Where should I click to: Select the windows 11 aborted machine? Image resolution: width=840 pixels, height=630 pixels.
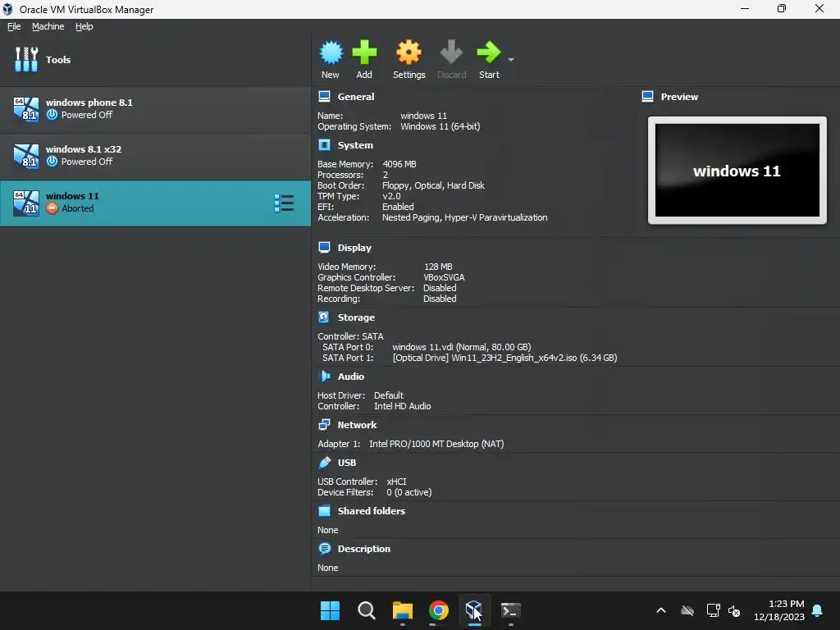coord(155,203)
